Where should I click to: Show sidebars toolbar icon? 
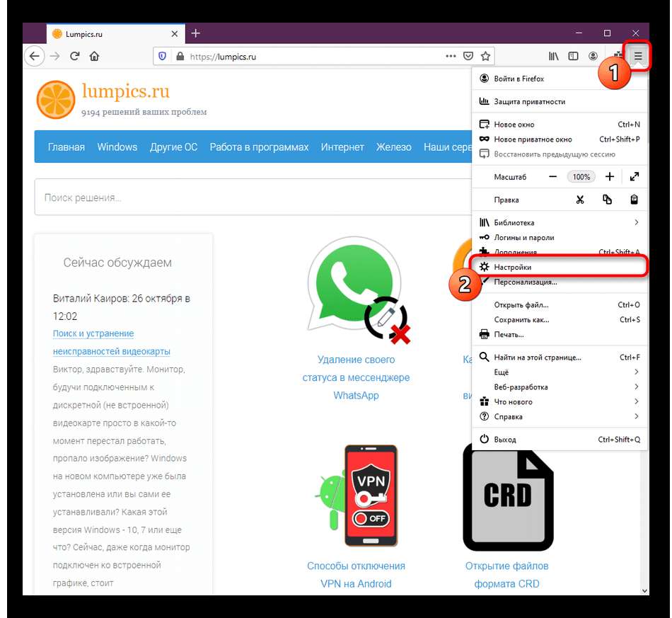(574, 56)
